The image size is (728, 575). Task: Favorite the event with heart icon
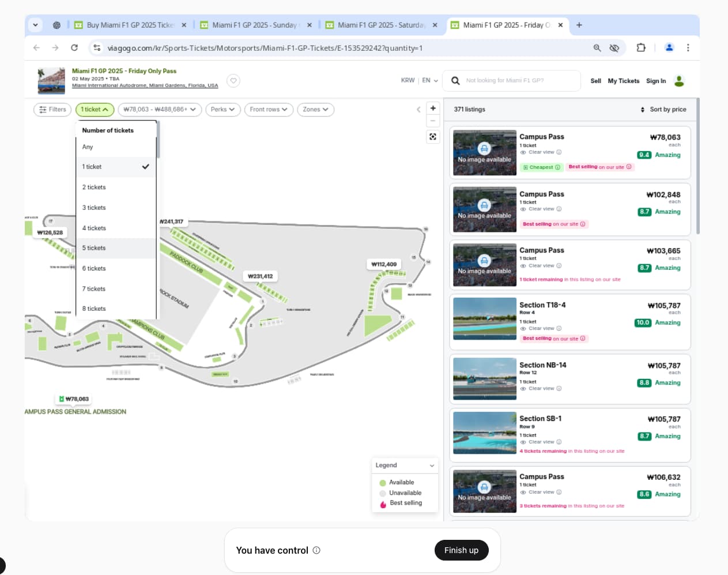233,81
